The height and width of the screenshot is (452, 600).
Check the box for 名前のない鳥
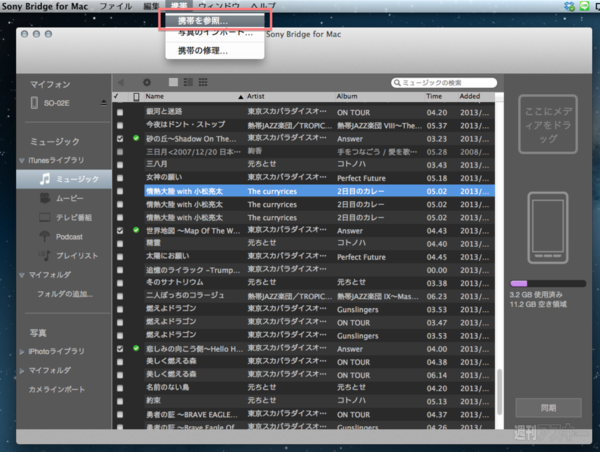(120, 388)
